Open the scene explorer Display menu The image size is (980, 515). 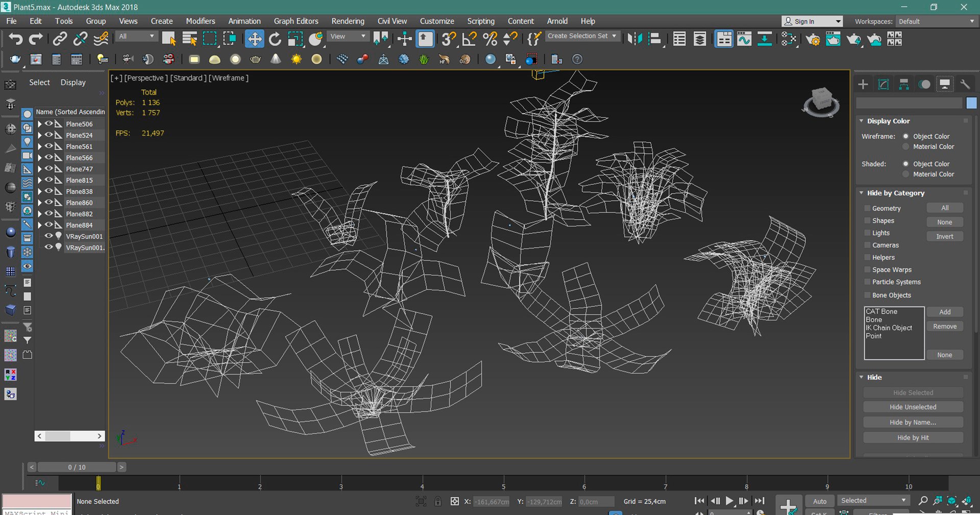tap(73, 83)
